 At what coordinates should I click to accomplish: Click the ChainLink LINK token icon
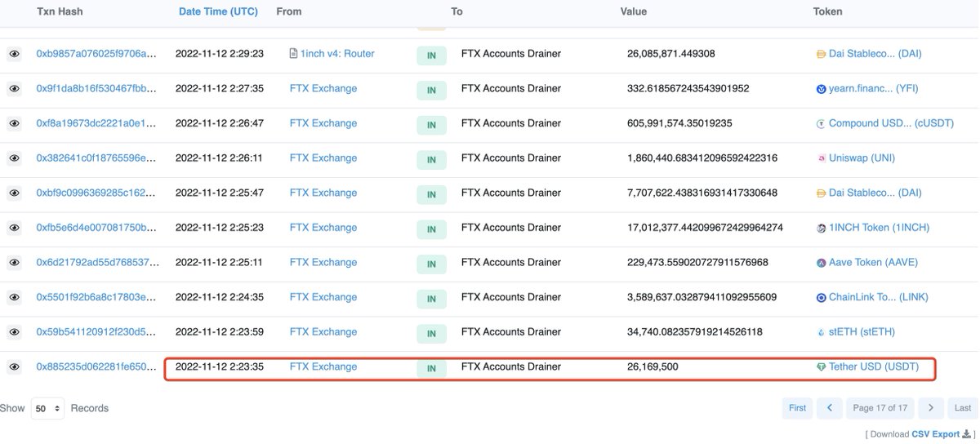[822, 297]
